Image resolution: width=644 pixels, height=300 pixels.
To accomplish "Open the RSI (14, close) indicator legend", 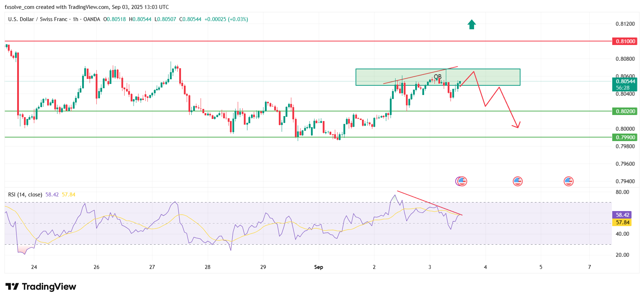I will pos(25,195).
